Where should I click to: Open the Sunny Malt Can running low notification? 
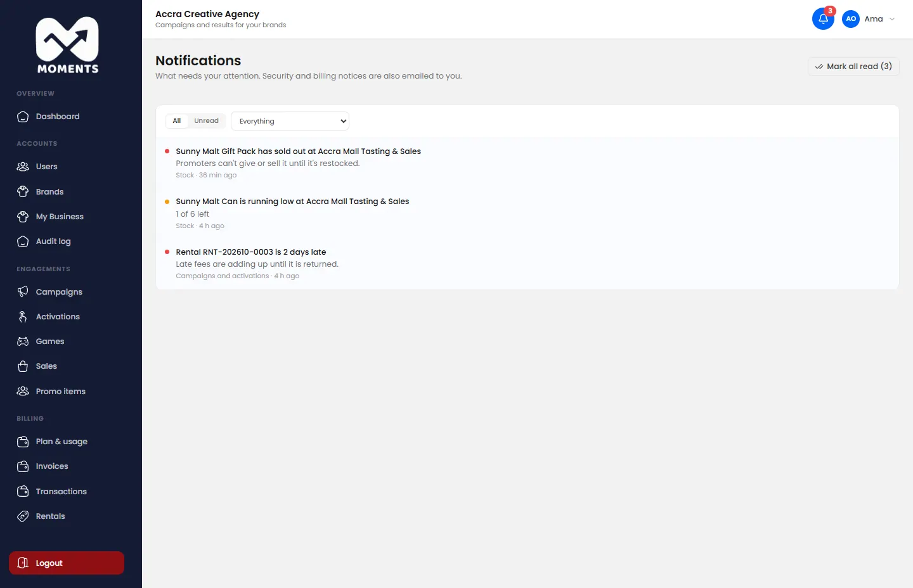[x=528, y=214]
